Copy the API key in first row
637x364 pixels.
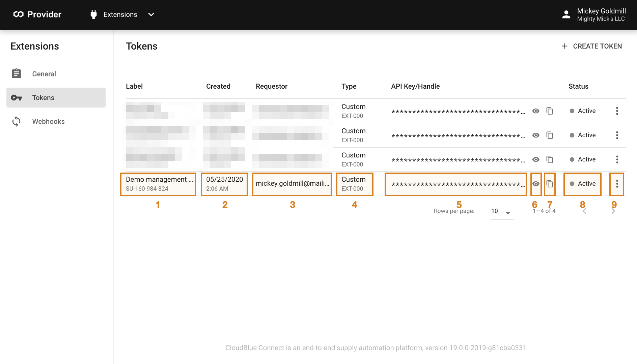[550, 111]
